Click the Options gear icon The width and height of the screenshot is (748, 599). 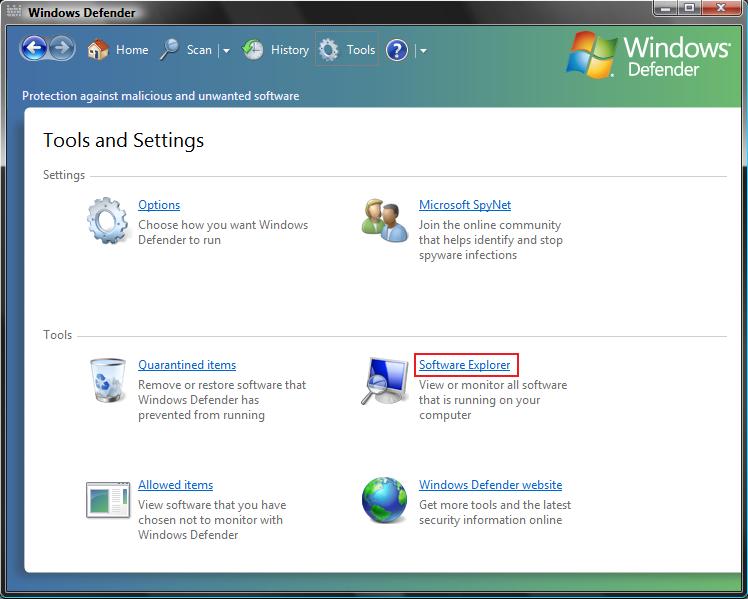point(107,221)
